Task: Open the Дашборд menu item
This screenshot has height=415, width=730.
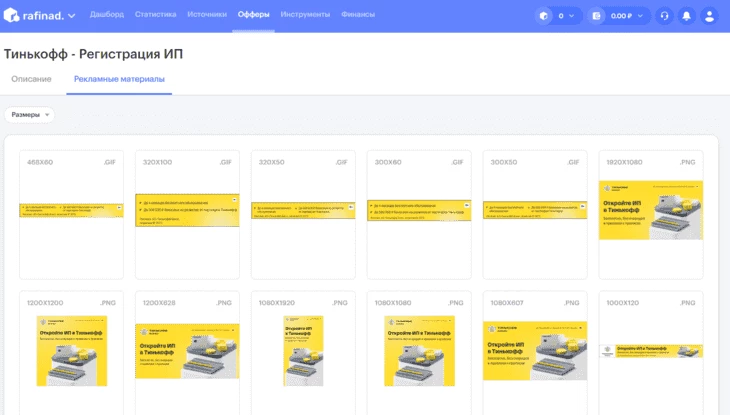Action: click(x=107, y=14)
